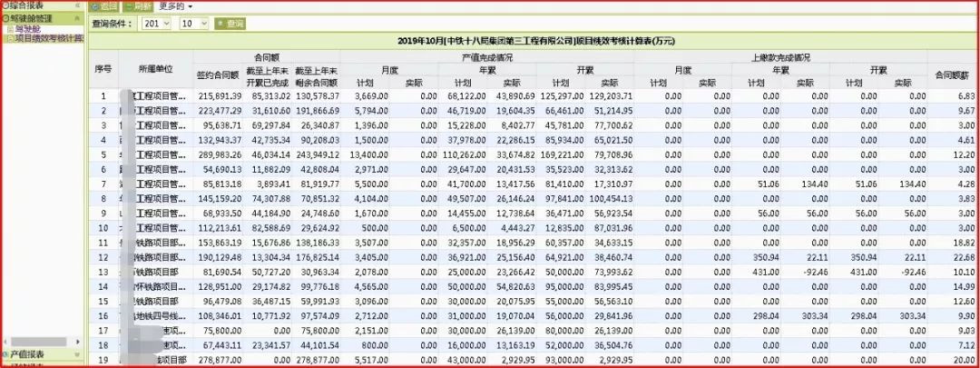
Task: Click cell value 96,479.08 in row 15
Action: pyautogui.click(x=224, y=302)
